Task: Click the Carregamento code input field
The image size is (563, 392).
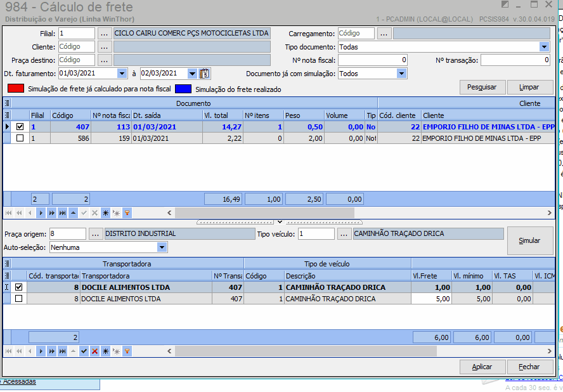Action: click(x=356, y=34)
